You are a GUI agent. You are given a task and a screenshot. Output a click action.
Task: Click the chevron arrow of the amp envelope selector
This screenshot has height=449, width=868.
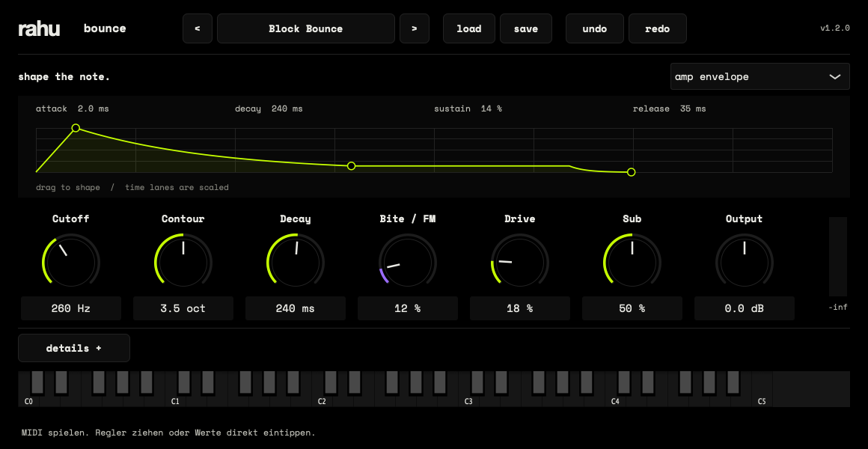[835, 77]
